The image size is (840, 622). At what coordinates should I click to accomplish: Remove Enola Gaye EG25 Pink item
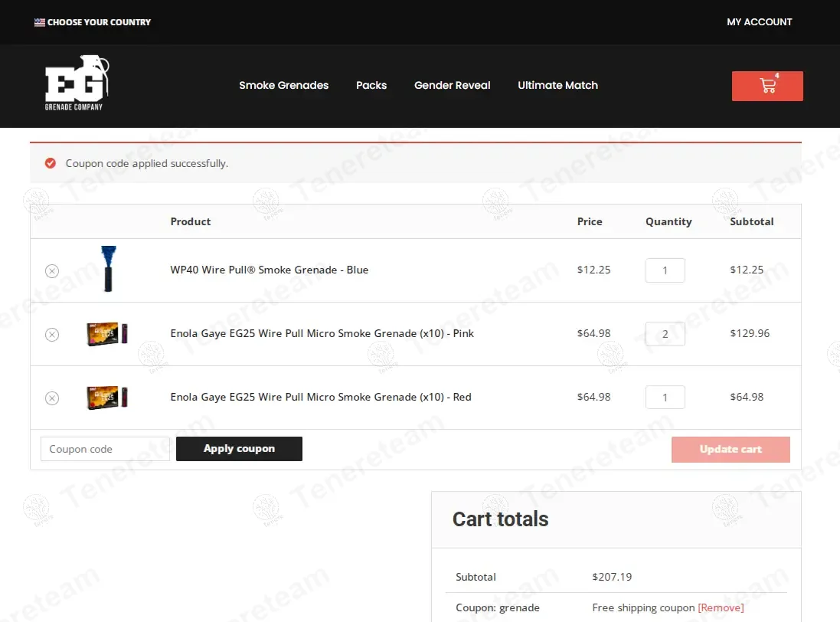click(x=52, y=334)
